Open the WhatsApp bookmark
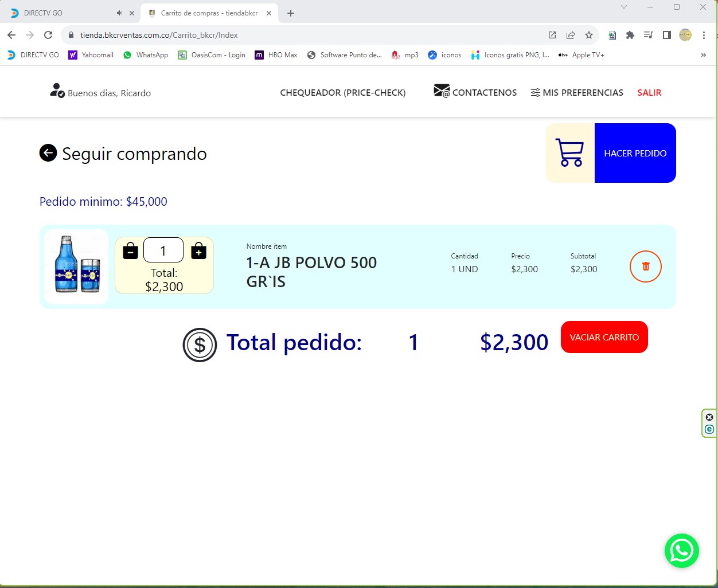718x588 pixels. click(x=146, y=55)
